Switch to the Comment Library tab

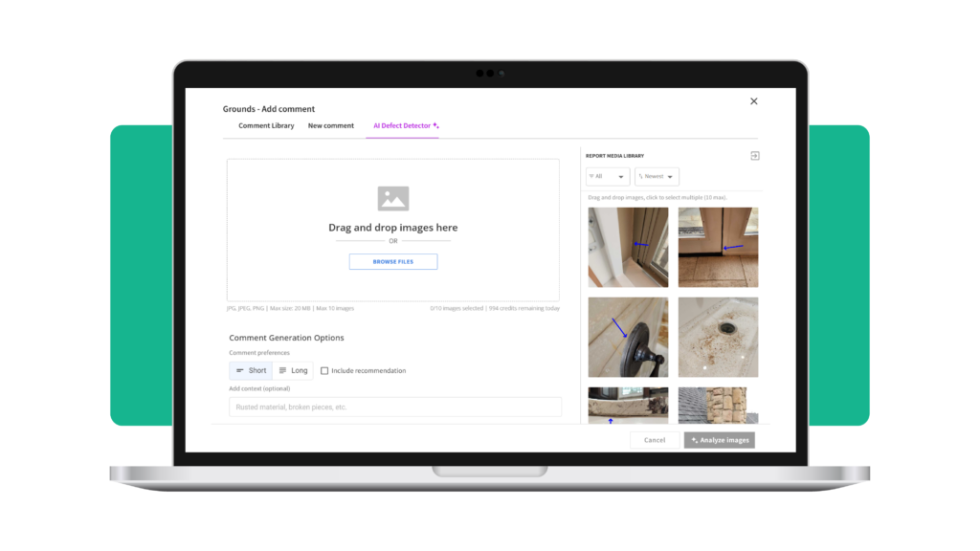click(x=266, y=126)
